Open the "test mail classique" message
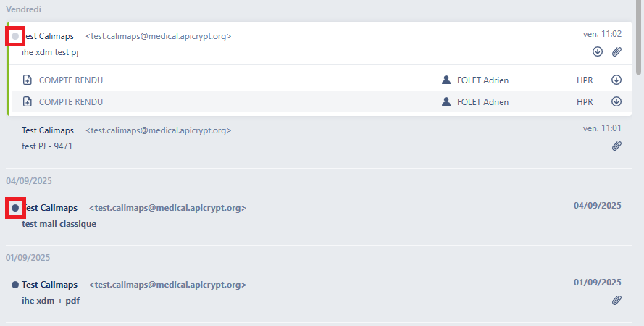The height and width of the screenshot is (326, 644). pyautogui.click(x=290, y=216)
